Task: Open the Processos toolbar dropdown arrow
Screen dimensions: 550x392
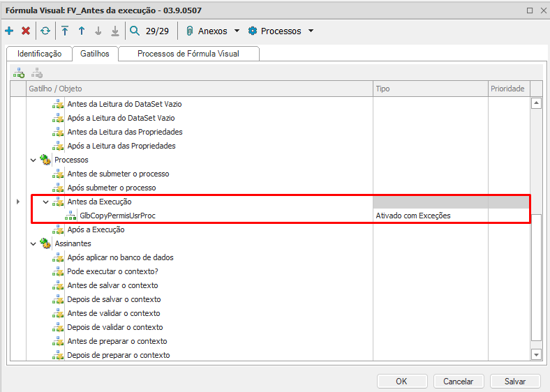Action: click(311, 31)
